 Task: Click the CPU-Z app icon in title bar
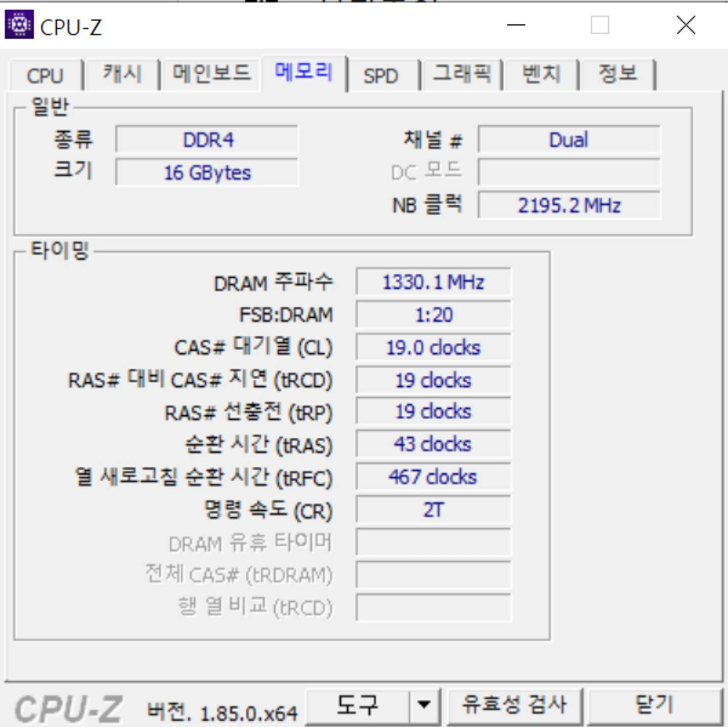point(19,25)
